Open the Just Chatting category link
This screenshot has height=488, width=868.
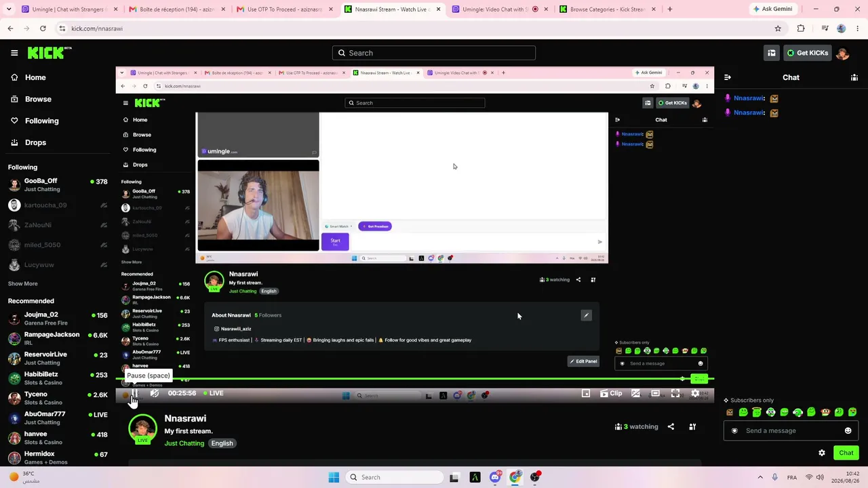tap(184, 443)
